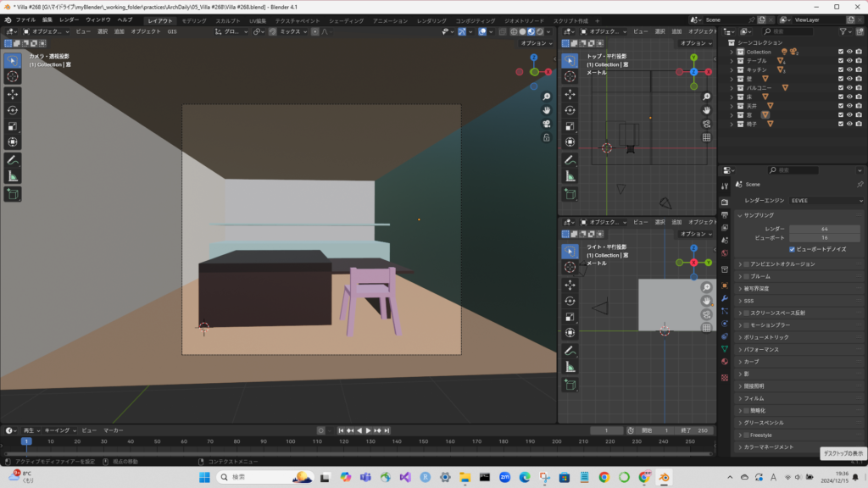Click the オプション button in main viewport

(536, 43)
